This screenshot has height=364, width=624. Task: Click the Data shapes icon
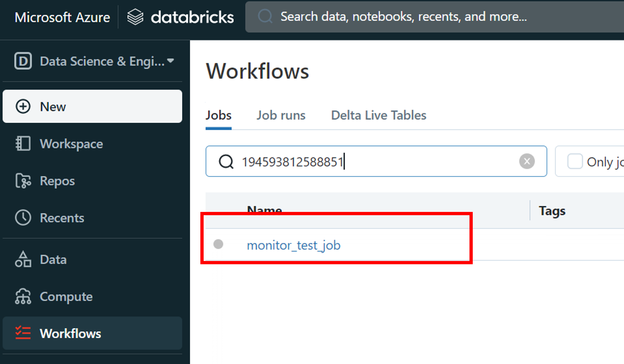23,259
